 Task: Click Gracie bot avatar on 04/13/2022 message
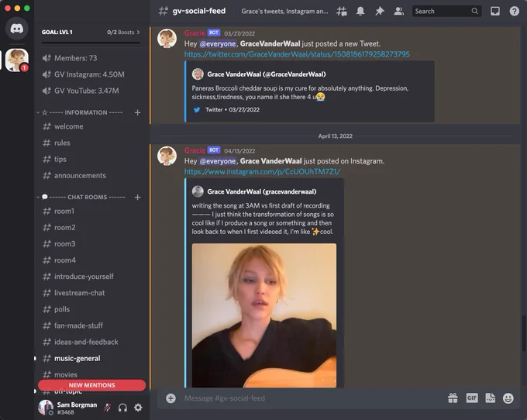click(167, 156)
